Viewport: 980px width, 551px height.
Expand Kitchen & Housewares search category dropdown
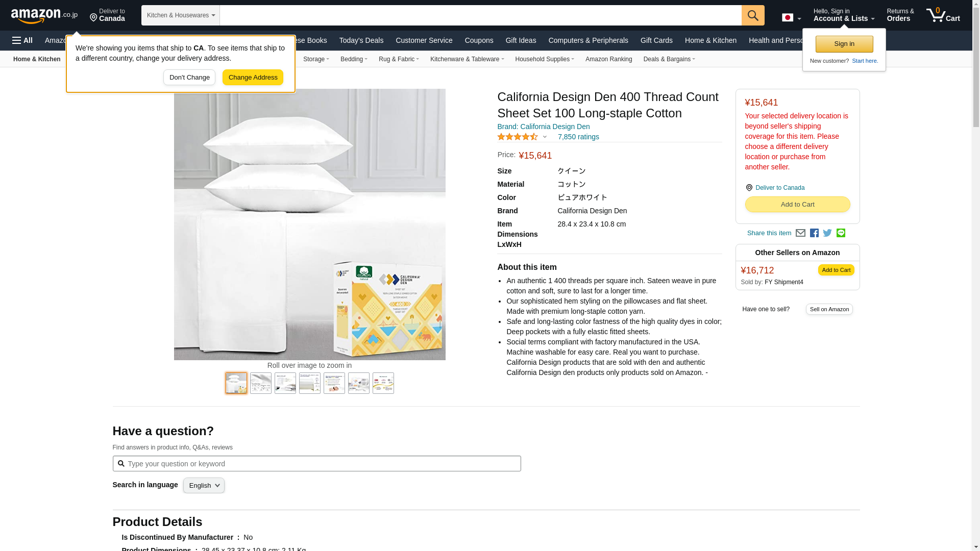coord(181,15)
